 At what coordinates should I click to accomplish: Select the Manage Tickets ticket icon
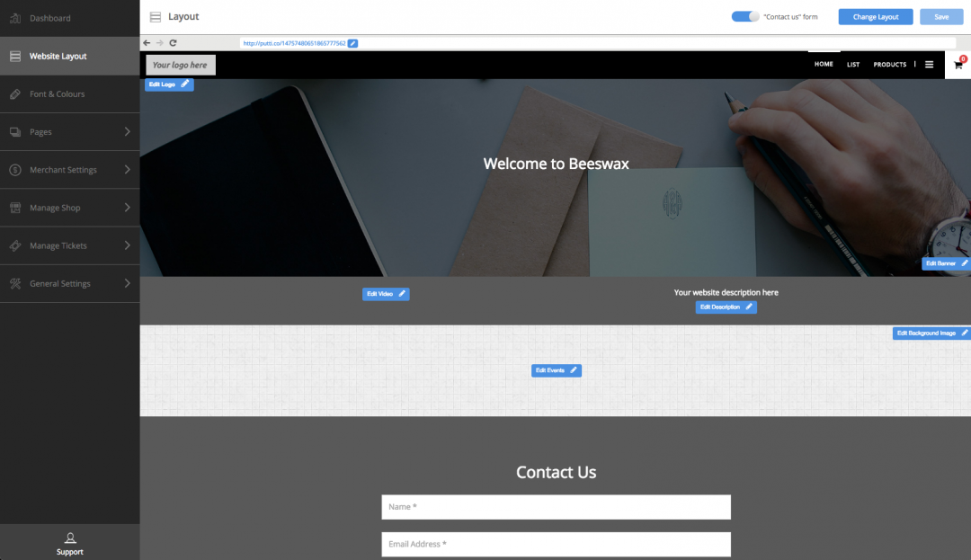(x=13, y=244)
